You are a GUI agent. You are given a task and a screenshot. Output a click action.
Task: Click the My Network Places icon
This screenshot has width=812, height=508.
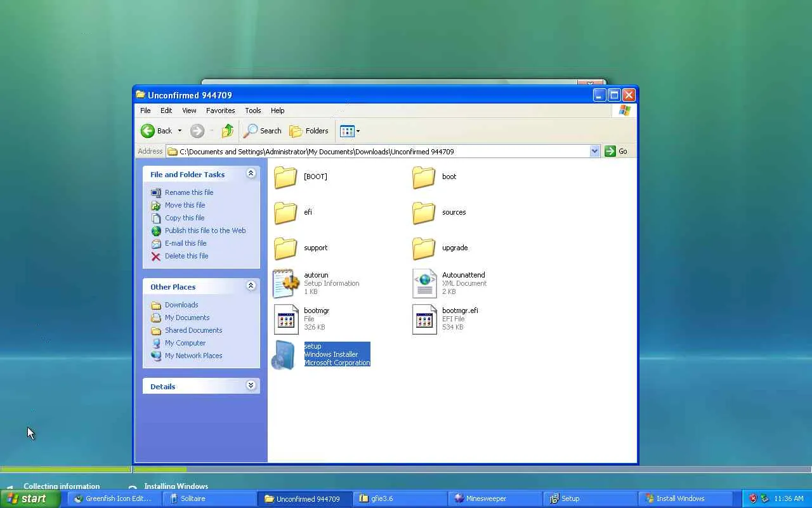(156, 356)
